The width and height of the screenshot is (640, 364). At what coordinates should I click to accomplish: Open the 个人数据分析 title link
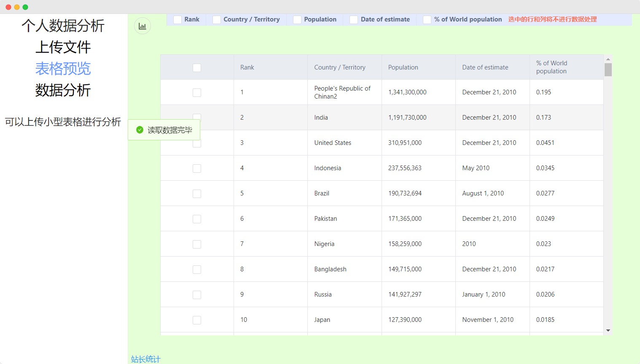[63, 26]
